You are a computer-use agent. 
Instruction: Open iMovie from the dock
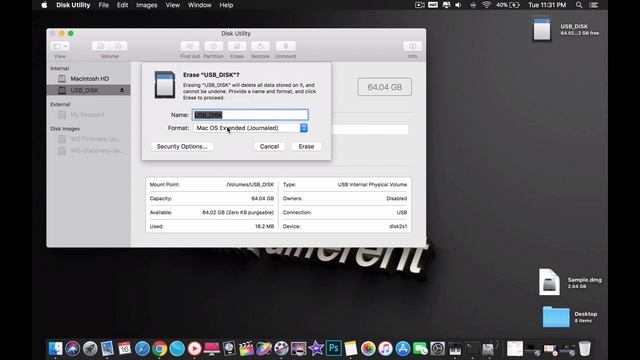[x=316, y=348]
